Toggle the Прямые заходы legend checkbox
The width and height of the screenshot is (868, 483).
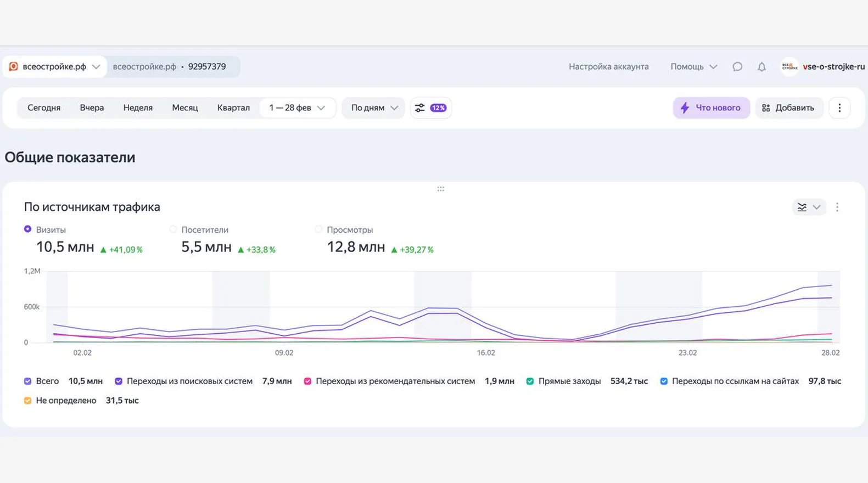530,381
